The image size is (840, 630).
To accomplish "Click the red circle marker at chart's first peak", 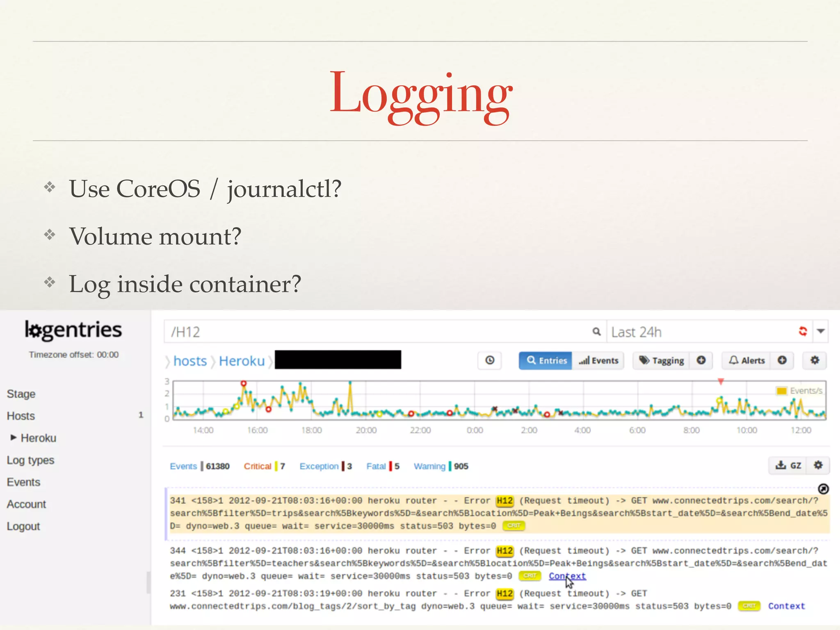I will coord(244,383).
